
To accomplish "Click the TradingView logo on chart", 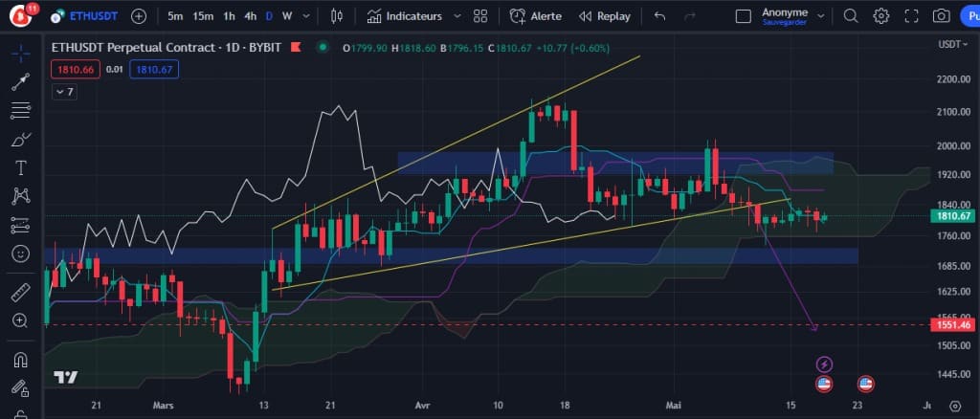I will 66,378.
